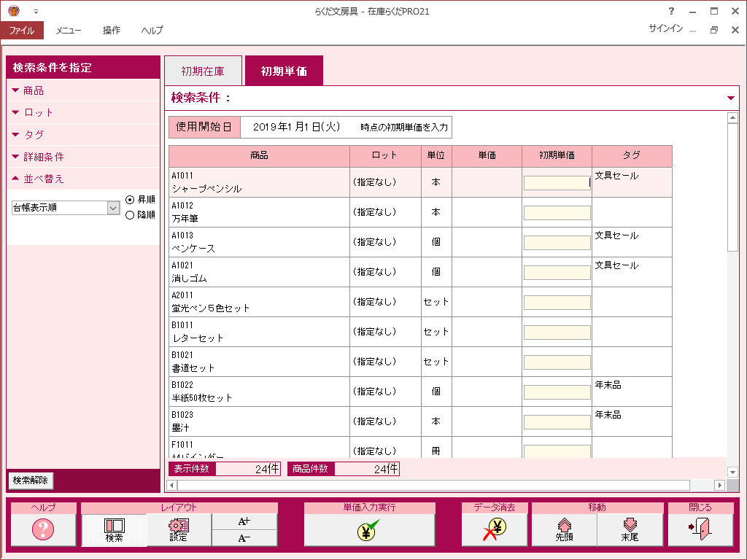
Task: Open the 操作 menu
Action: coord(112,30)
